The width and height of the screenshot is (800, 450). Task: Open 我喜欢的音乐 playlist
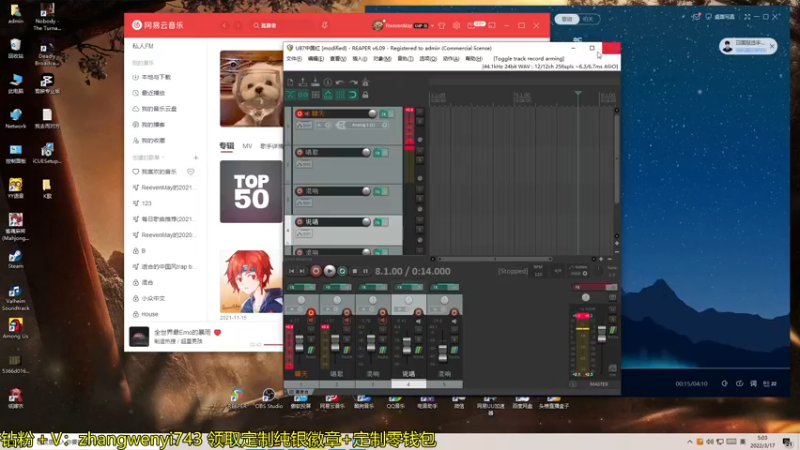coord(155,172)
